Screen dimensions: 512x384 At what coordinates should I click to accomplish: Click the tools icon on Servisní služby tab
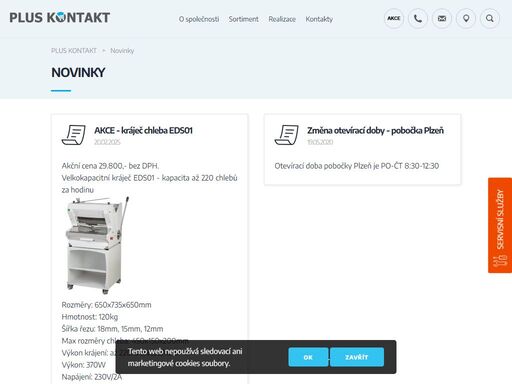(x=500, y=261)
